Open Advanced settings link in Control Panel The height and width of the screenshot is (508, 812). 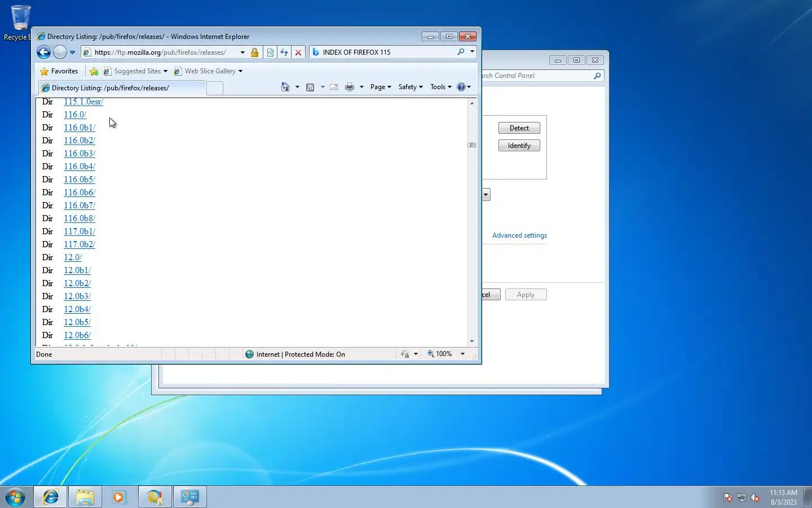(519, 235)
